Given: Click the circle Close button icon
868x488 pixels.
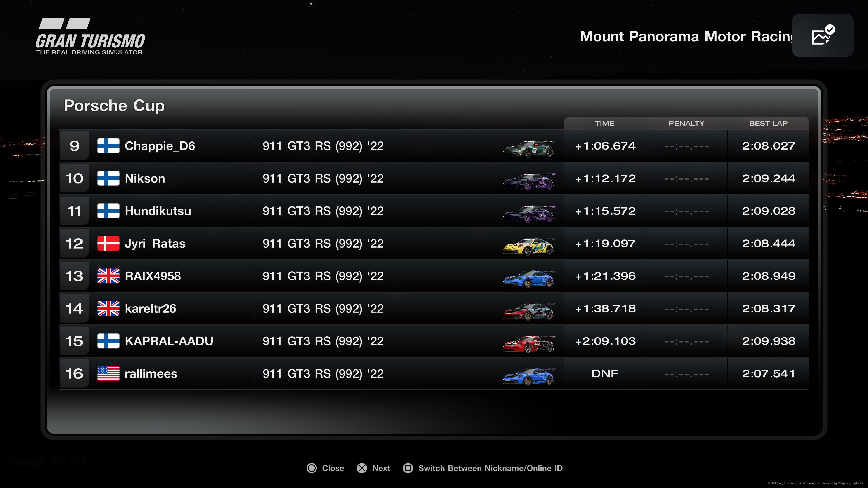Looking at the screenshot, I should pyautogui.click(x=312, y=468).
